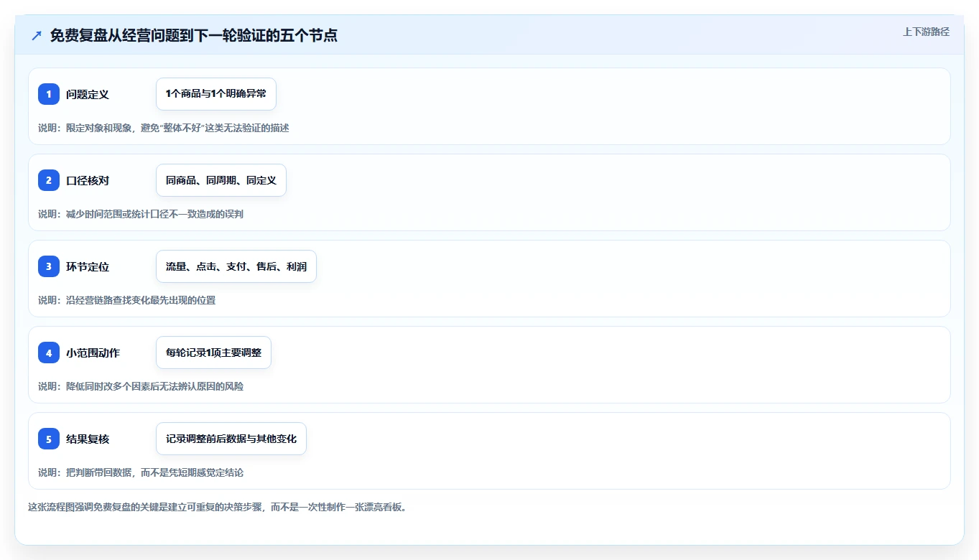Click the step 4 number badge
The image size is (979, 560).
pos(49,353)
